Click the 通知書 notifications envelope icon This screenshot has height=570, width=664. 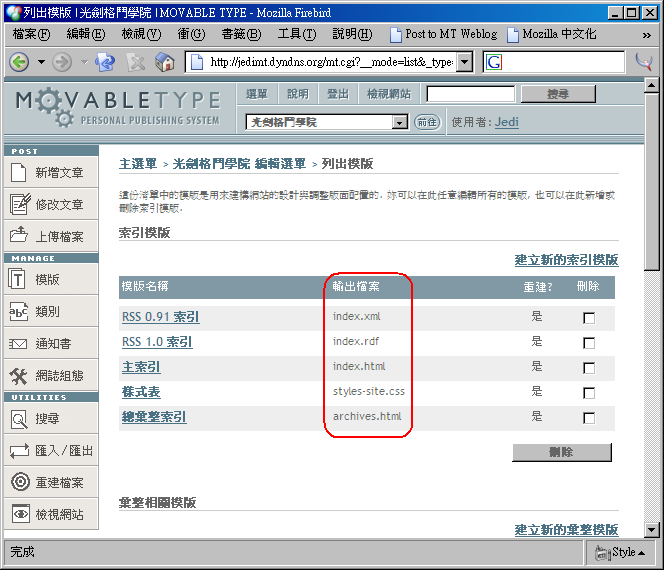pyautogui.click(x=18, y=344)
